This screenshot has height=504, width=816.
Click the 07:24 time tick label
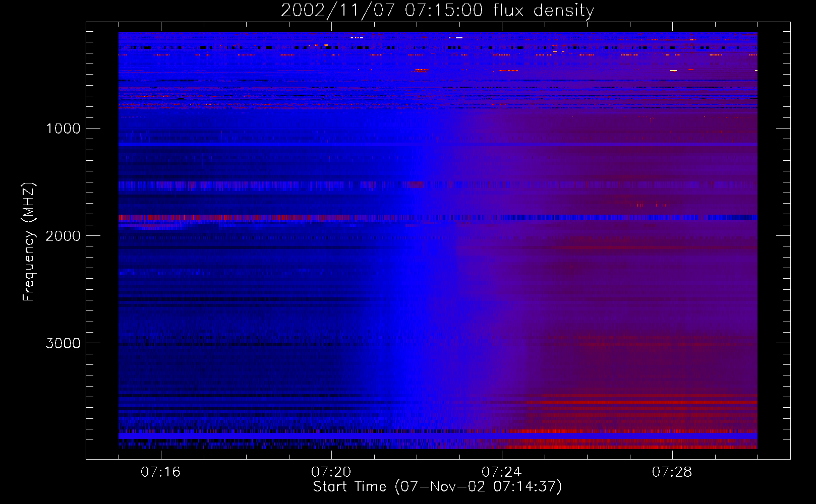coord(502,472)
